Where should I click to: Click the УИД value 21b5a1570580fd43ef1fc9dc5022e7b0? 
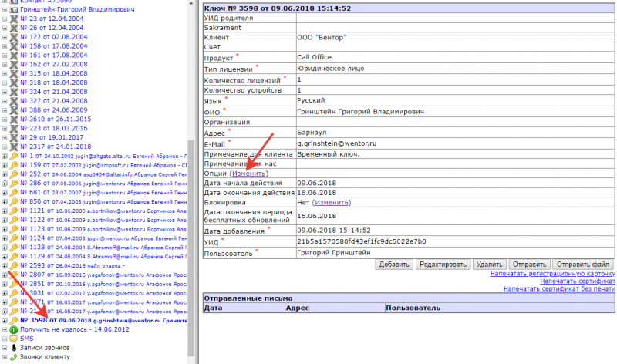click(x=361, y=241)
